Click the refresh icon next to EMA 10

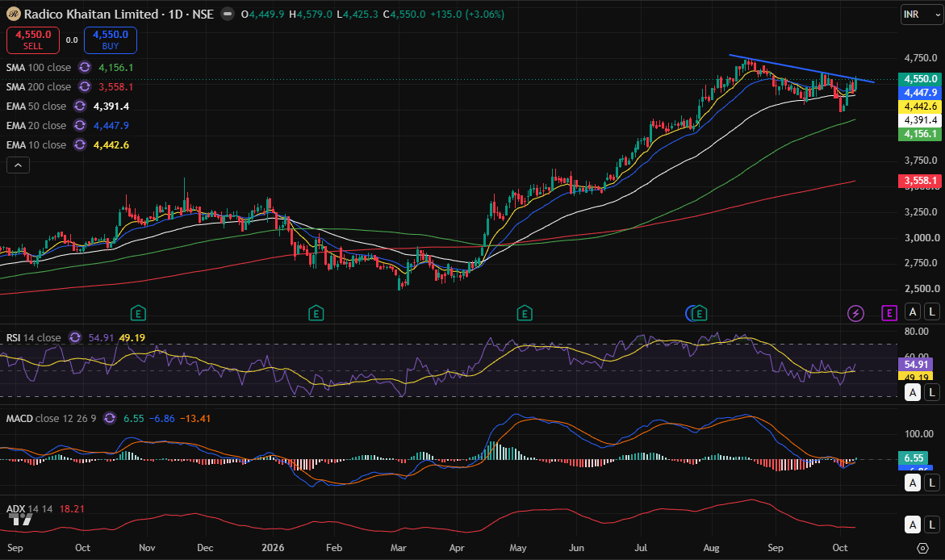[80, 144]
